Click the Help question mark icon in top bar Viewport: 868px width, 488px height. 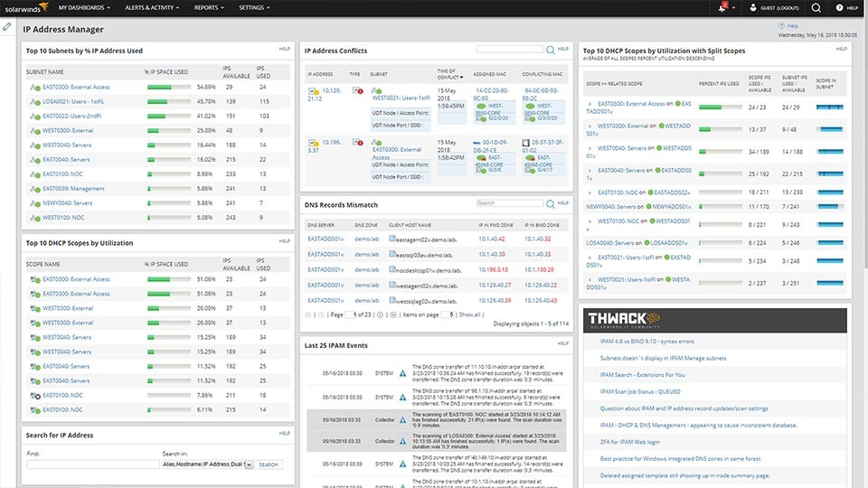pyautogui.click(x=839, y=8)
